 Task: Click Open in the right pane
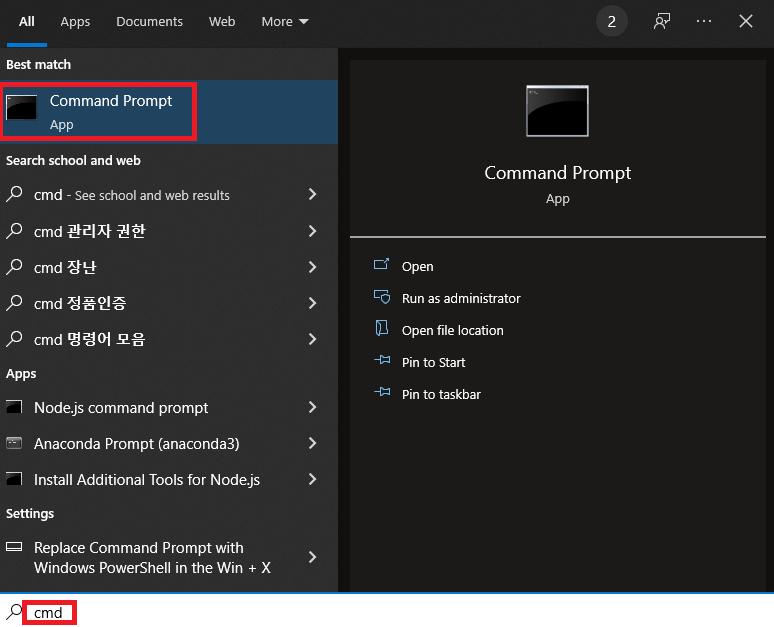pyautogui.click(x=417, y=267)
